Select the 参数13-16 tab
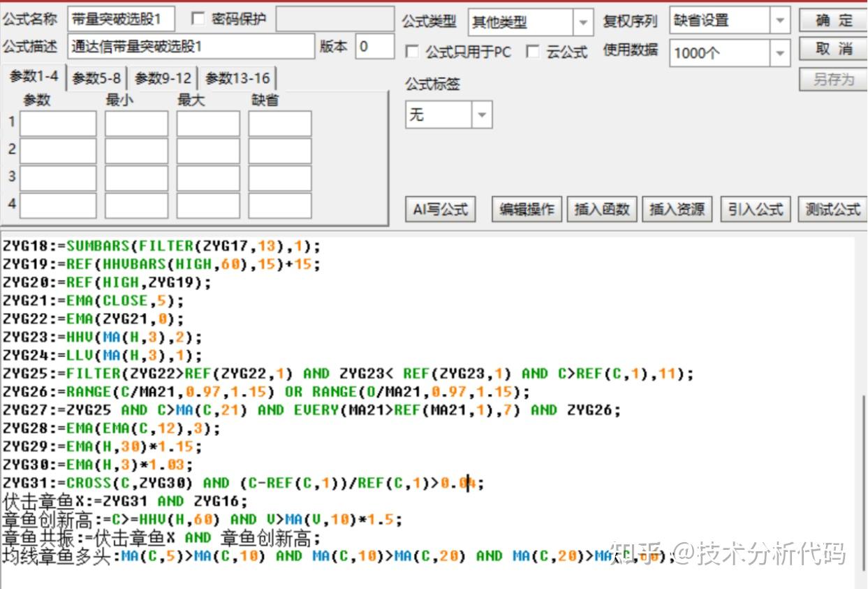This screenshot has width=868, height=589. (x=237, y=78)
